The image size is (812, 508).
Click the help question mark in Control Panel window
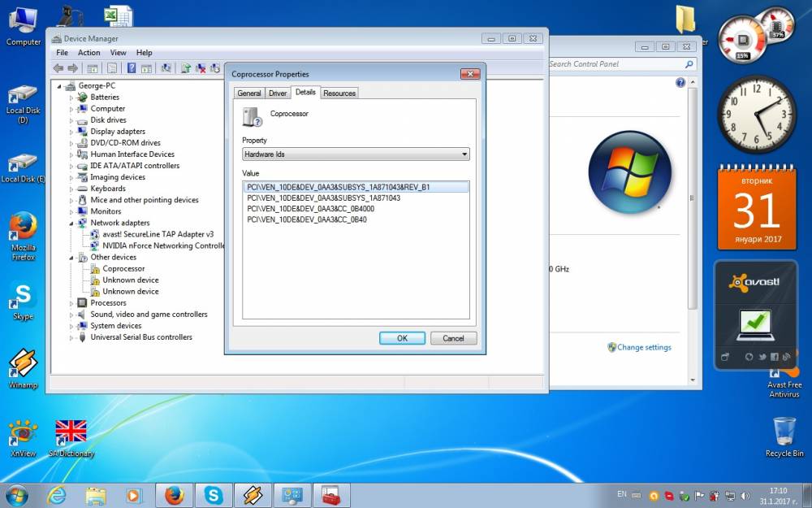[x=680, y=82]
